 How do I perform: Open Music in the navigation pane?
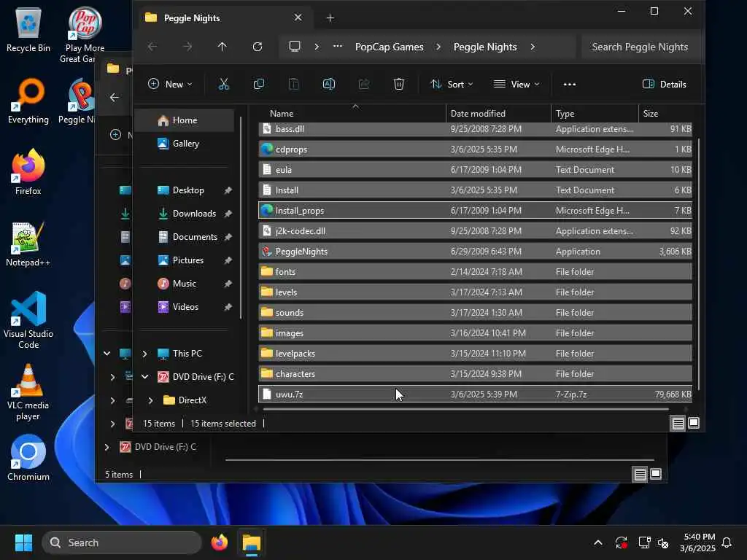[x=185, y=284]
